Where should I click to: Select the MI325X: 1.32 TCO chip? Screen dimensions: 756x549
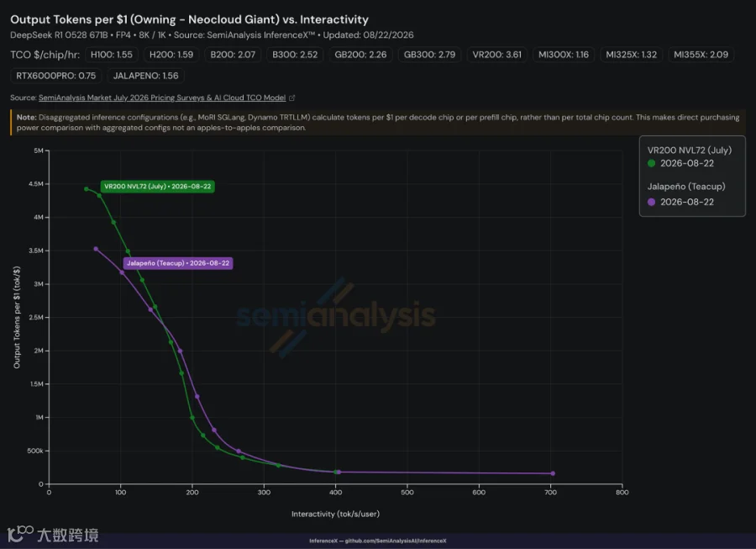coord(631,55)
